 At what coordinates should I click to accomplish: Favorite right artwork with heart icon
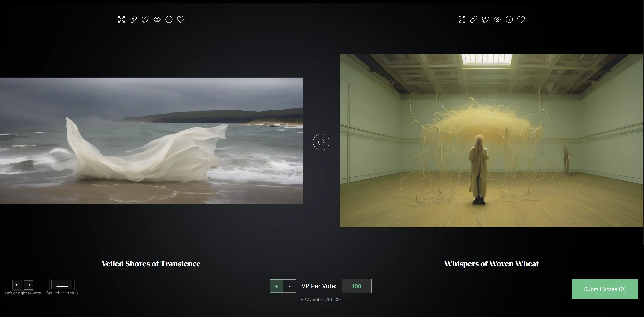[521, 19]
